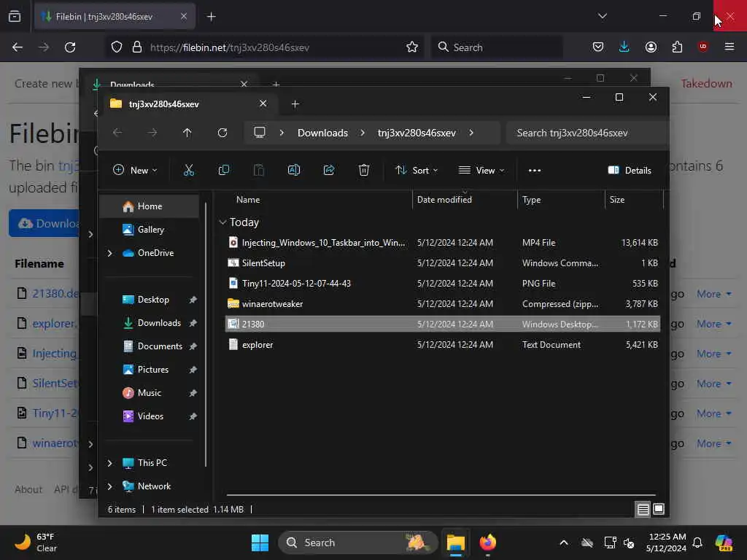Switch to details list view icon in status bar
747x560 pixels.
click(643, 510)
